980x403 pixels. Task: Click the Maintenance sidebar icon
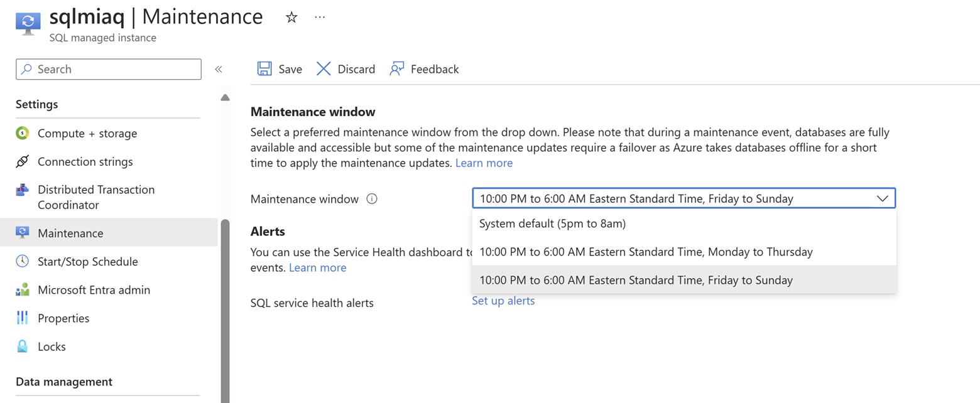(x=22, y=233)
